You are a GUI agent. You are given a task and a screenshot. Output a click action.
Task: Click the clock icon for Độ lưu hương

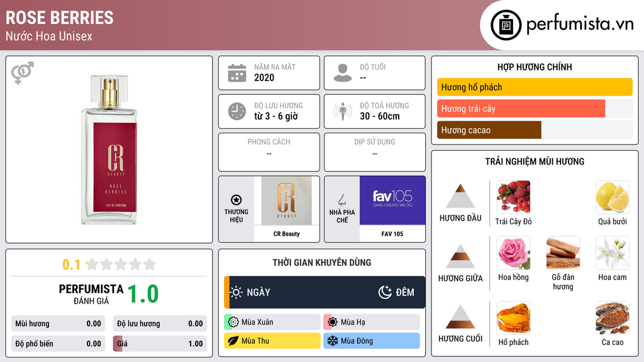click(x=237, y=111)
